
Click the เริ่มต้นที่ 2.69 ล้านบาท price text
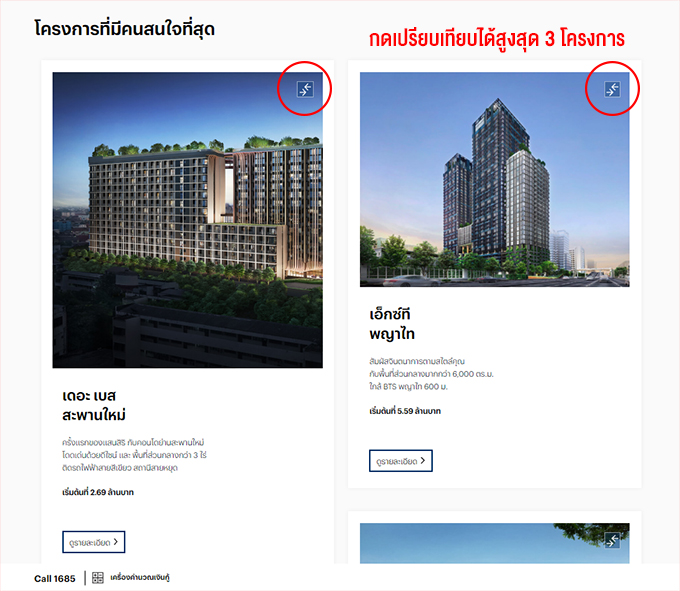pos(98,492)
